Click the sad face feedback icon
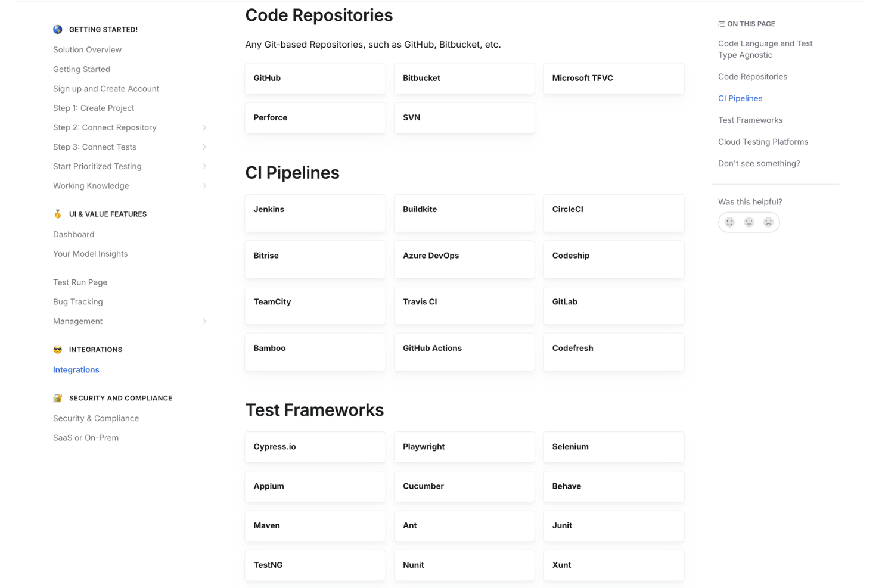This screenshot has height=588, width=882. pos(769,222)
